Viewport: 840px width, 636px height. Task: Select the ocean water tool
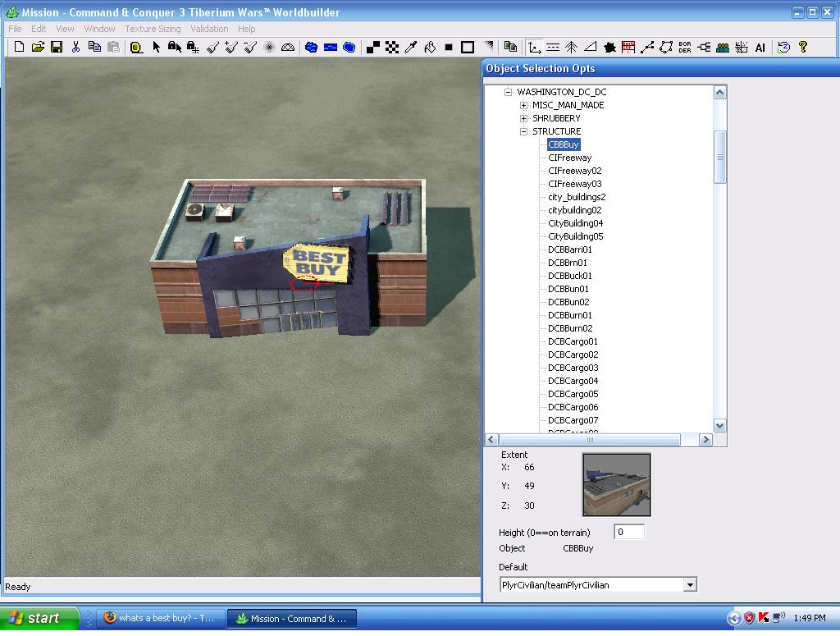click(349, 47)
